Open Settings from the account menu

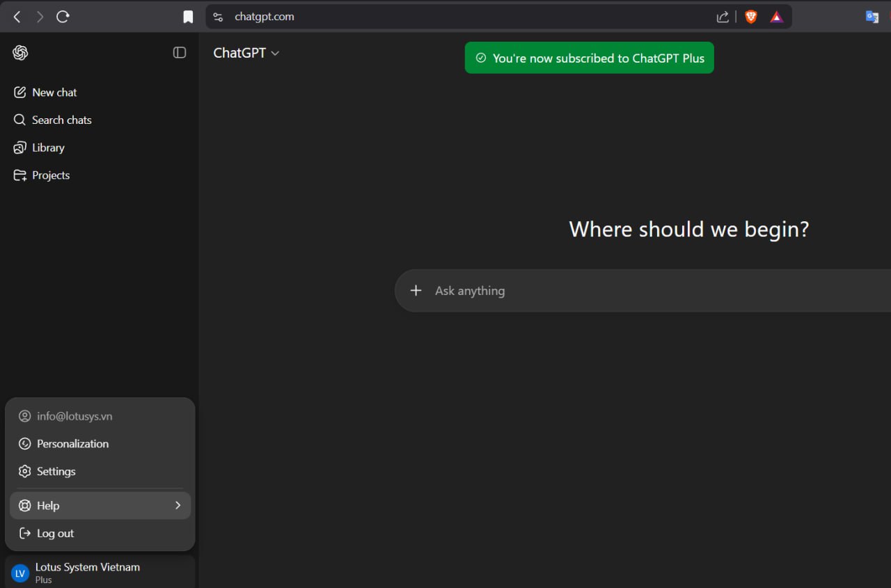tap(56, 472)
